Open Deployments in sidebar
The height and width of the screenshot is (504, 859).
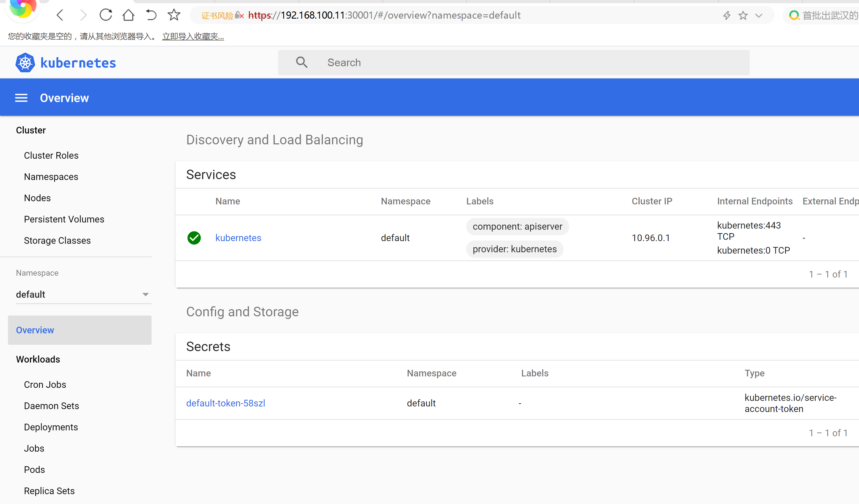[x=51, y=427]
